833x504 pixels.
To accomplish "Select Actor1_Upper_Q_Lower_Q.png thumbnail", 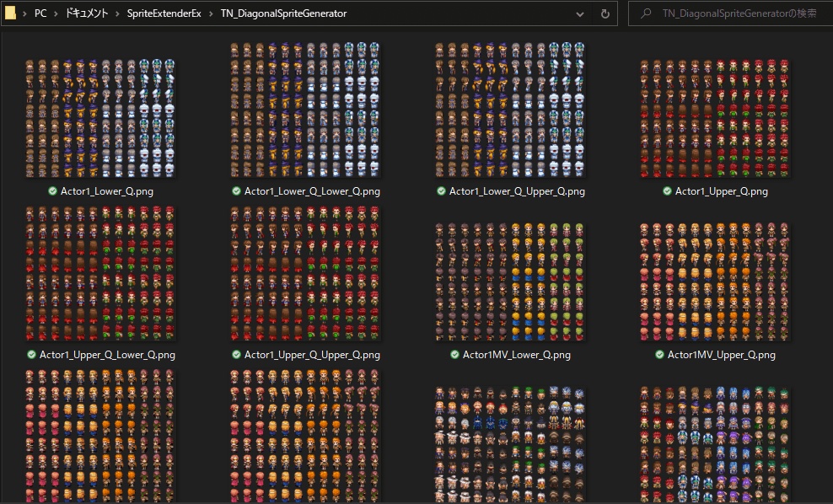I will [100, 273].
